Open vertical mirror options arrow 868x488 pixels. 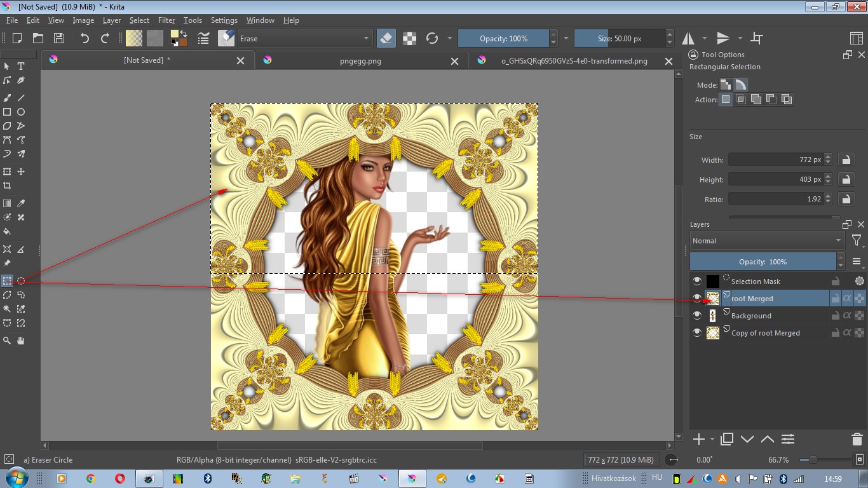click(739, 38)
